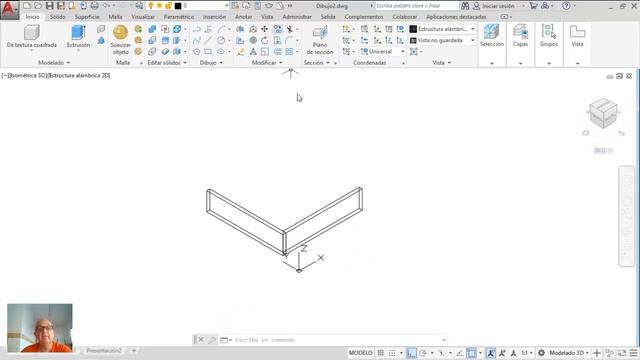Click the MODELO button in status bar
The image size is (640, 360).
pos(360,353)
